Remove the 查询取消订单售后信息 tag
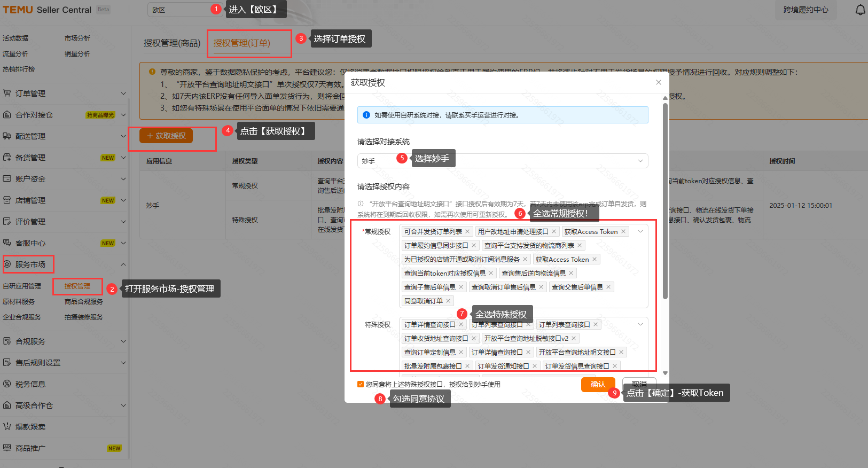 point(541,287)
